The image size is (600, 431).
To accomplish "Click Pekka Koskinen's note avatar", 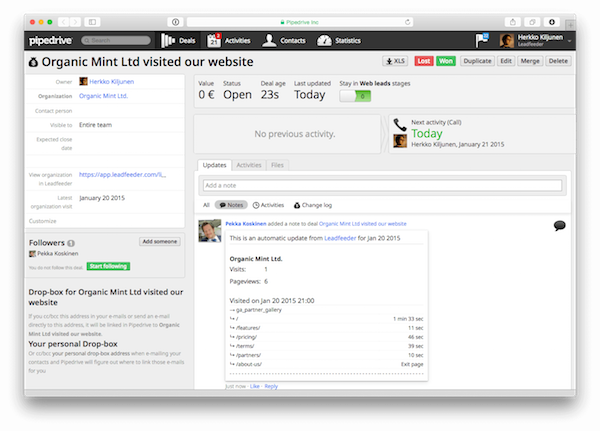I will (x=210, y=230).
